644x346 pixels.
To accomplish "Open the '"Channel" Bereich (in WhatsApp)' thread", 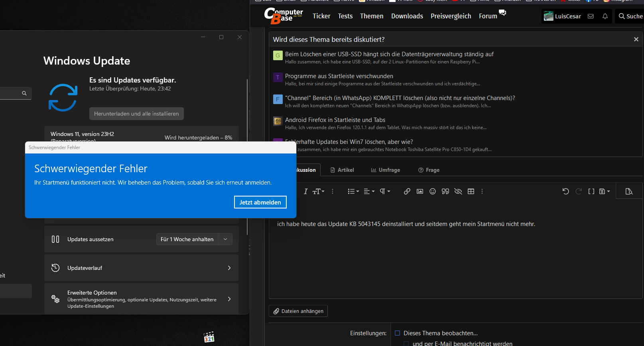I will (x=400, y=98).
